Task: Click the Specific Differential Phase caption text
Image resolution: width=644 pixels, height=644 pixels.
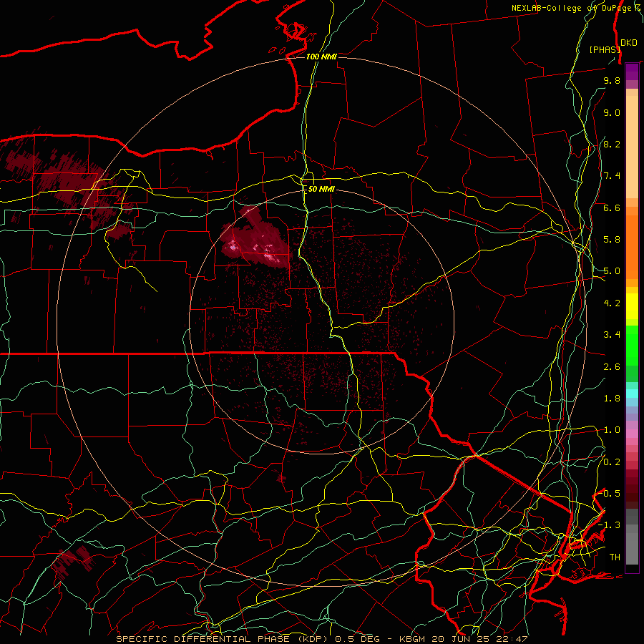Action: pyautogui.click(x=321, y=639)
